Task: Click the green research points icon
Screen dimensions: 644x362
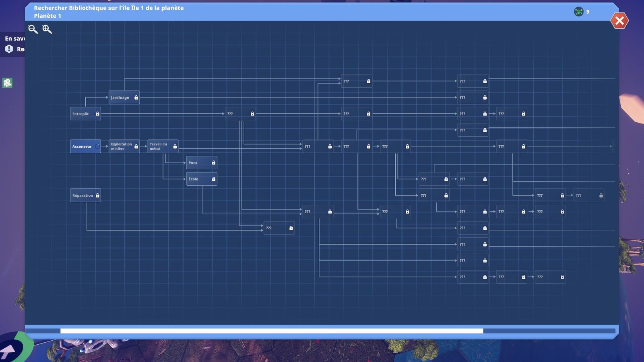Action: coord(578,12)
